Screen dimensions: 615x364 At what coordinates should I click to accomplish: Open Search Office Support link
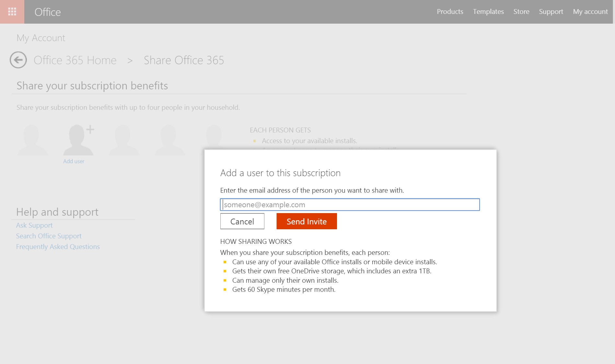point(49,236)
